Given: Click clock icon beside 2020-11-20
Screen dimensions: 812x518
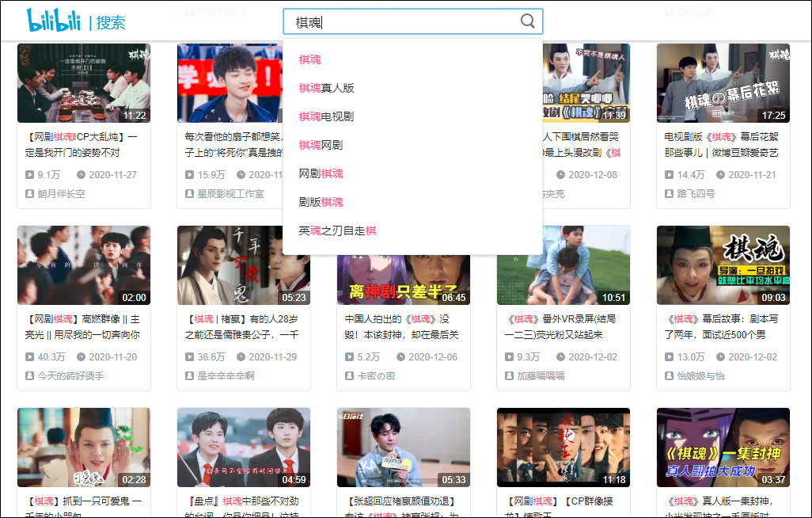Looking at the screenshot, I should pyautogui.click(x=81, y=356).
